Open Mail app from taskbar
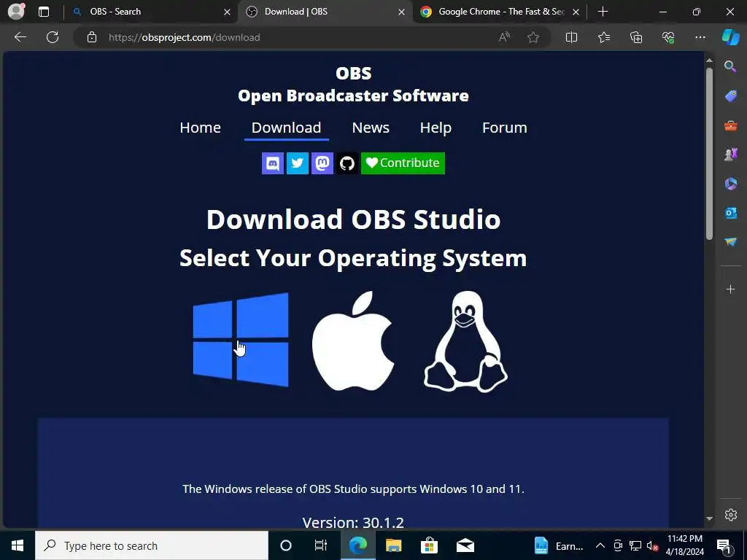Image resolution: width=747 pixels, height=560 pixels. click(x=465, y=545)
